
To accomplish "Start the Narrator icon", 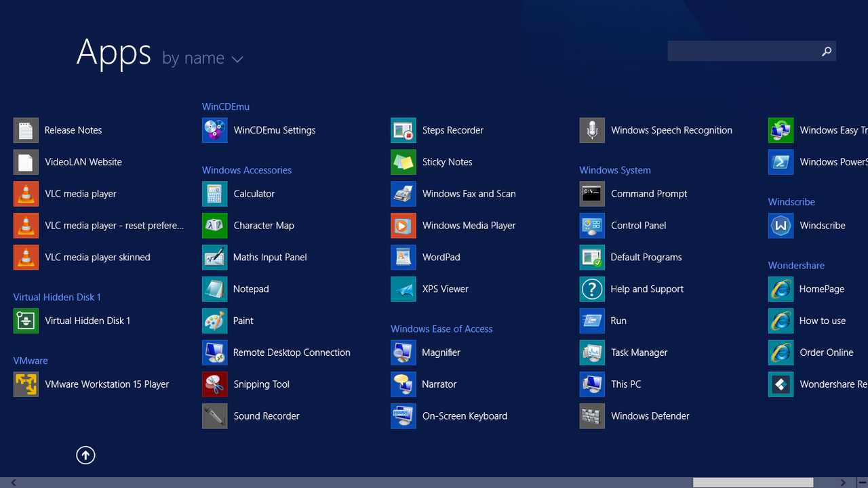I will (x=403, y=384).
